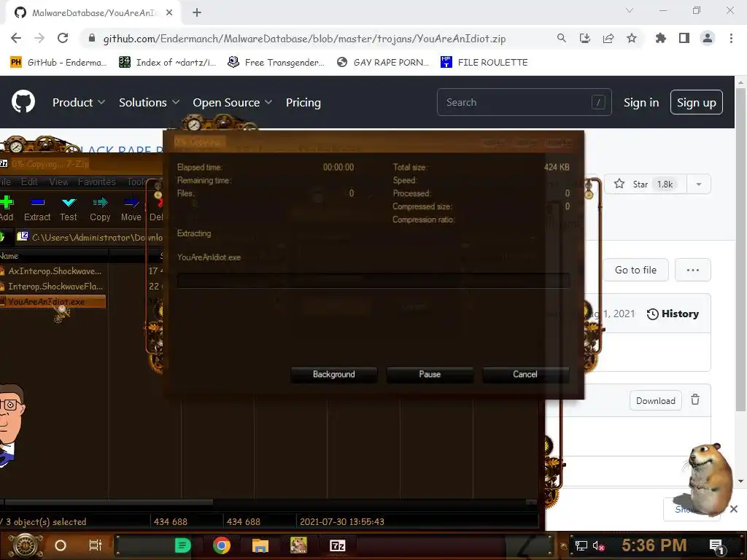Click the Sign up button
The height and width of the screenshot is (560, 747).
tap(697, 102)
